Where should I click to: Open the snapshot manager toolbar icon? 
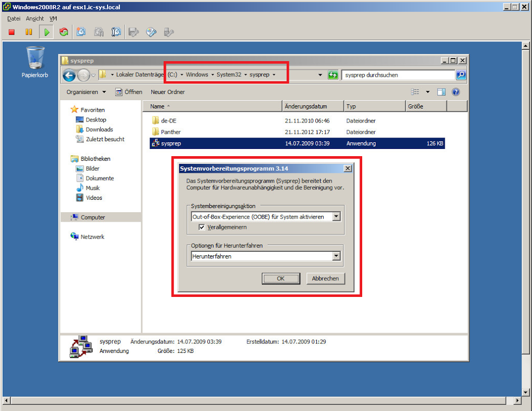point(116,32)
